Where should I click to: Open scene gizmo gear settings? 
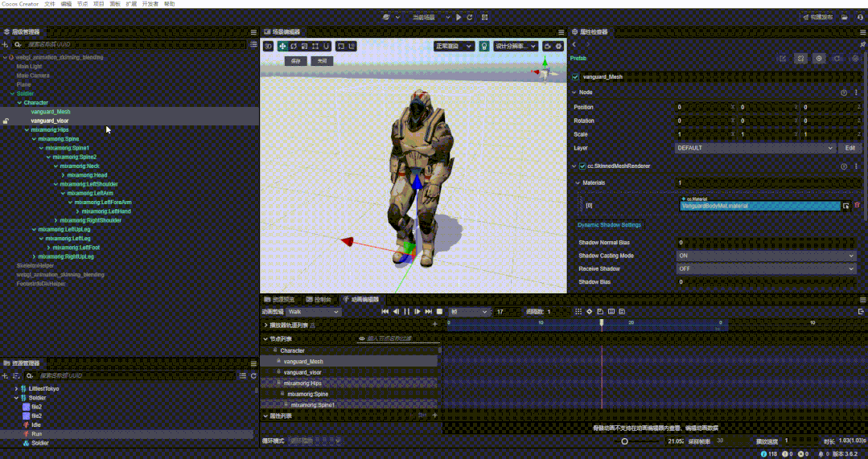[558, 47]
